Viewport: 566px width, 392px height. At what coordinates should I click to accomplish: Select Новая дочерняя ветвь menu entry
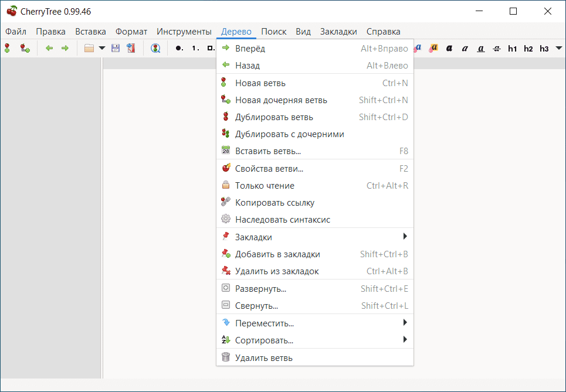[x=315, y=100]
